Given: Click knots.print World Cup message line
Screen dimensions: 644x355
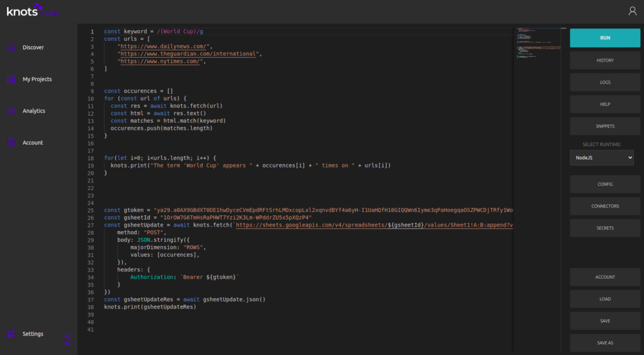Looking at the screenshot, I should coord(250,165).
